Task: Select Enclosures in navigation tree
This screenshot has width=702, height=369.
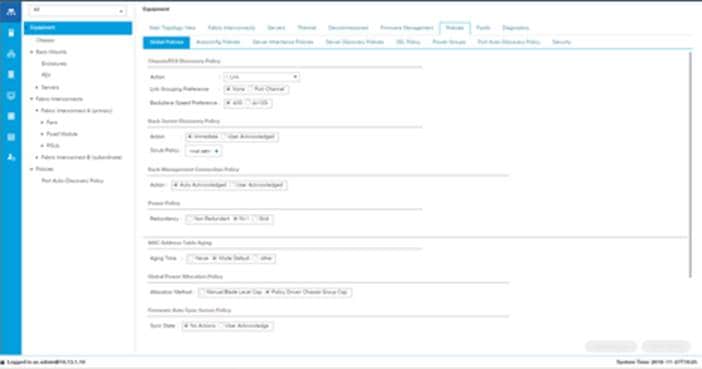Action: coord(54,64)
